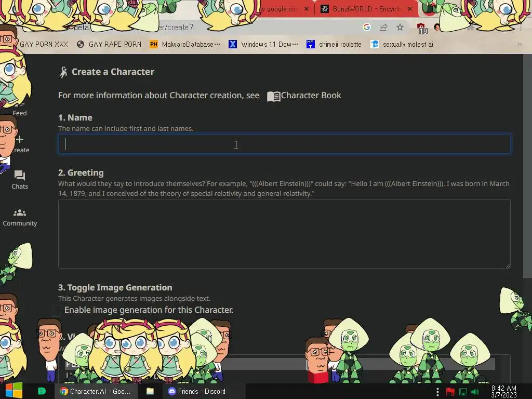532x399 pixels.
Task: Click the '1. Name' heading text
Action: [75, 118]
